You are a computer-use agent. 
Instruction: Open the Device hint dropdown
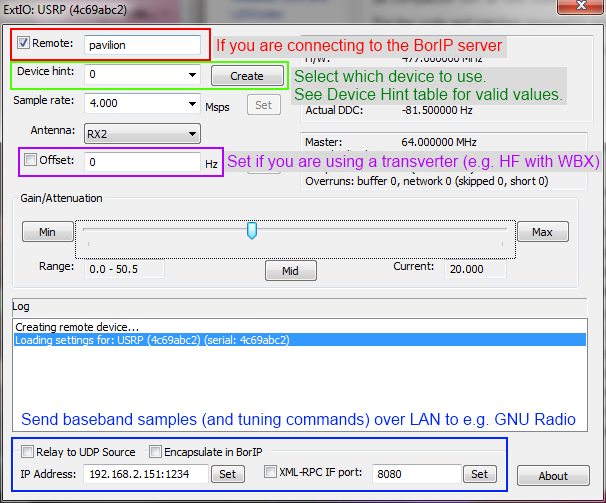[191, 75]
